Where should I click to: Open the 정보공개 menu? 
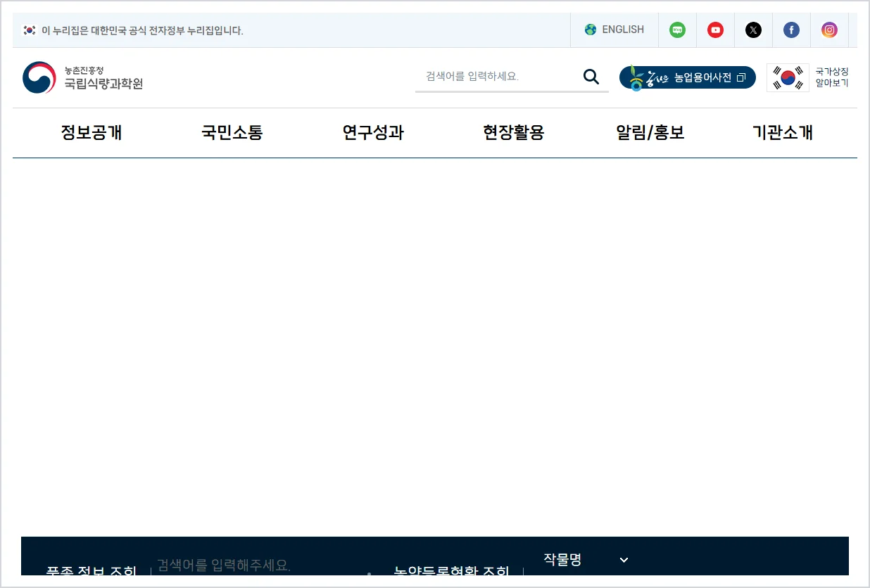click(x=92, y=132)
